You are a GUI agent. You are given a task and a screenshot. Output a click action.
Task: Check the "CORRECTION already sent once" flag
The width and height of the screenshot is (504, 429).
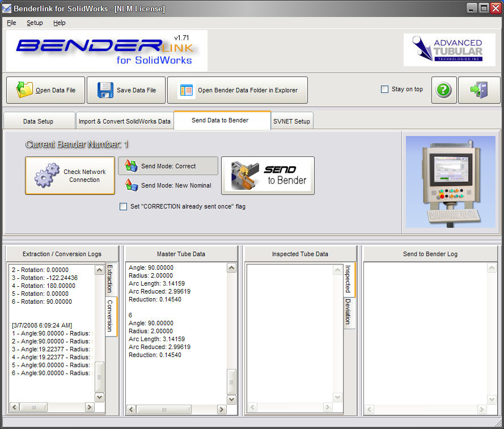click(x=124, y=207)
